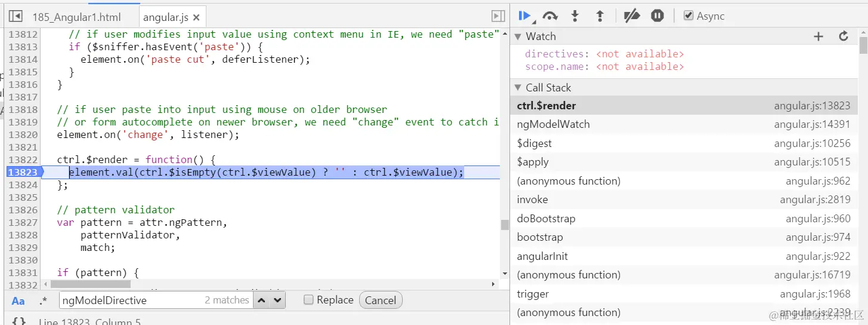Click the highlighted element.val code line
This screenshot has height=325, width=868.
pos(266,172)
